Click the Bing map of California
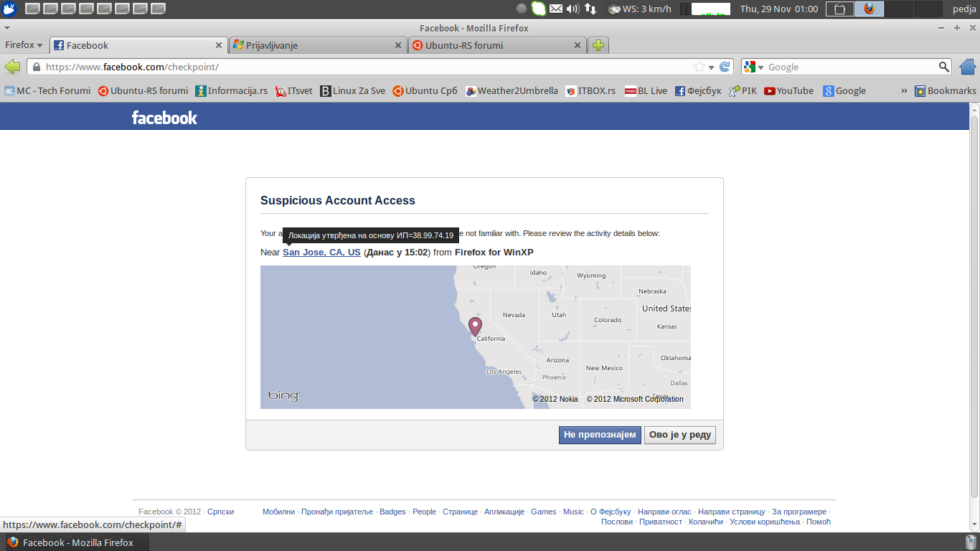This screenshot has height=551, width=980. point(476,337)
